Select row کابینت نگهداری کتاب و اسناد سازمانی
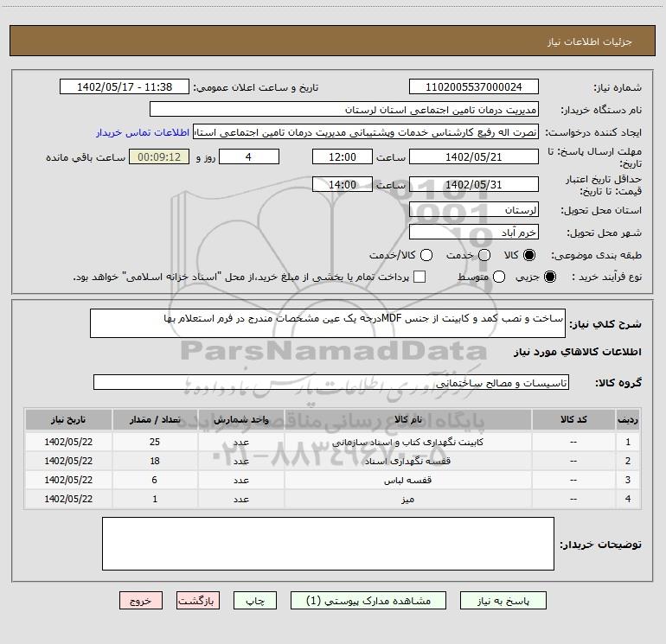The height and width of the screenshot is (644, 666). [x=333, y=442]
